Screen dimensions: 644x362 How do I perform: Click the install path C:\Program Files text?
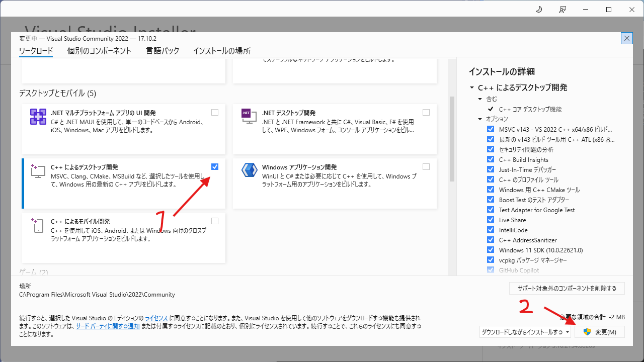click(97, 295)
